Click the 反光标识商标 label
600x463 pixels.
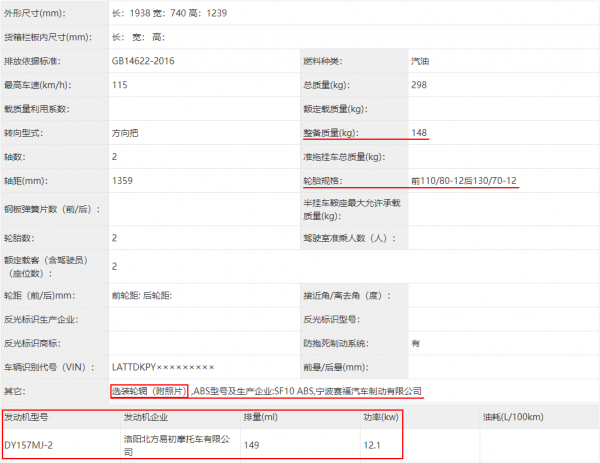pos(32,343)
